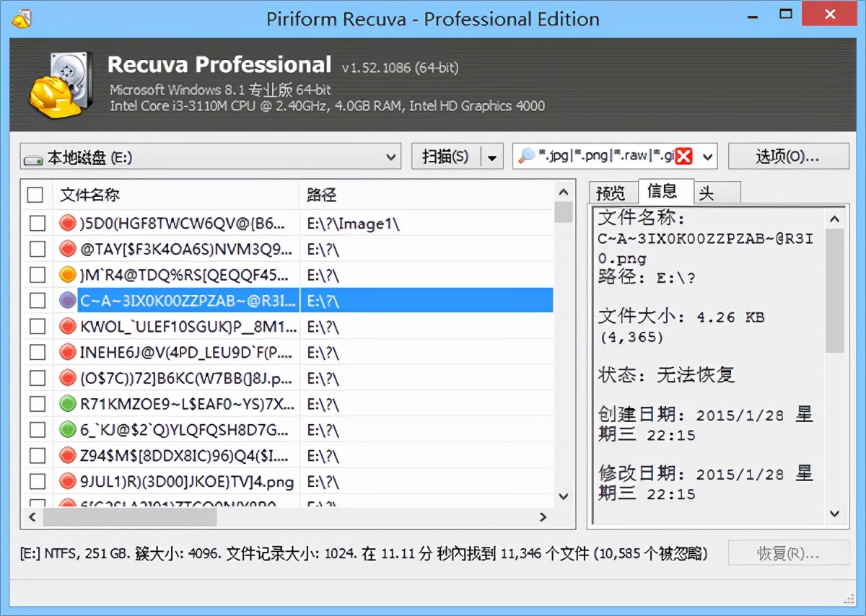Image resolution: width=866 pixels, height=616 pixels.
Task: Check the box for INEHE6J@V(4PD file
Action: click(x=37, y=352)
